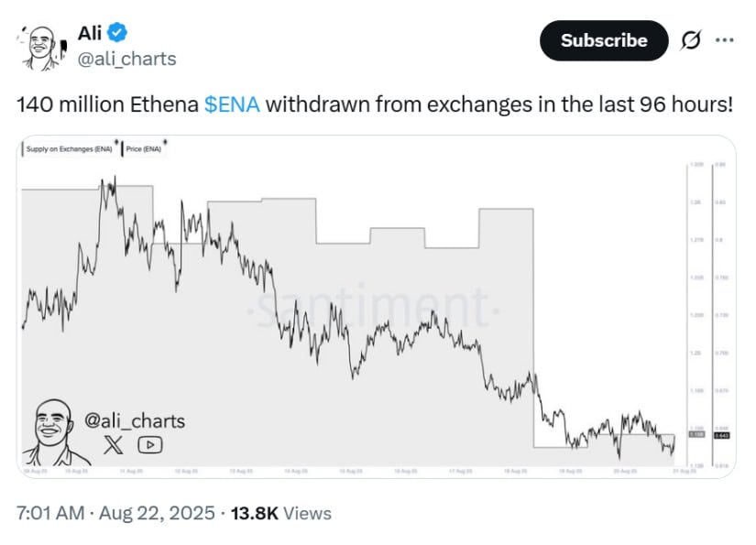The width and height of the screenshot is (756, 545).
Task: Open the Grok slashed-circle icon
Action: point(690,40)
